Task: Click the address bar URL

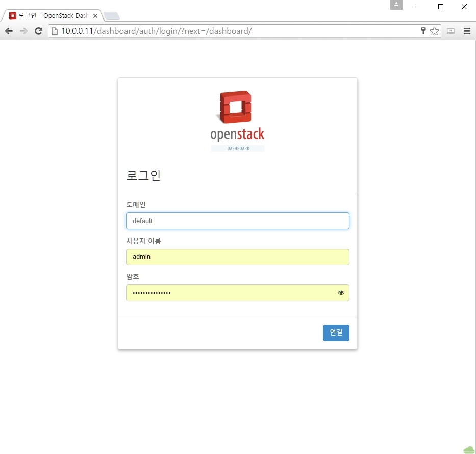Action: pyautogui.click(x=156, y=31)
